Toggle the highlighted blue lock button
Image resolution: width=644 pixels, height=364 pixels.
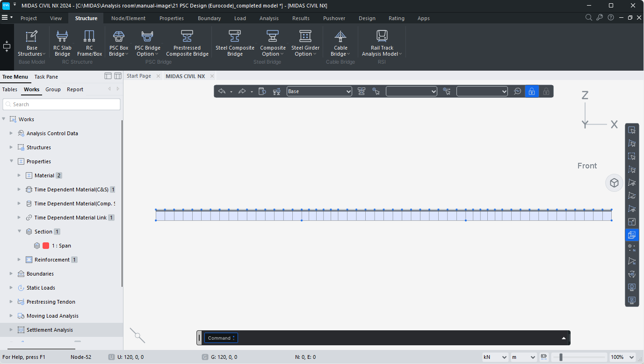pyautogui.click(x=531, y=91)
